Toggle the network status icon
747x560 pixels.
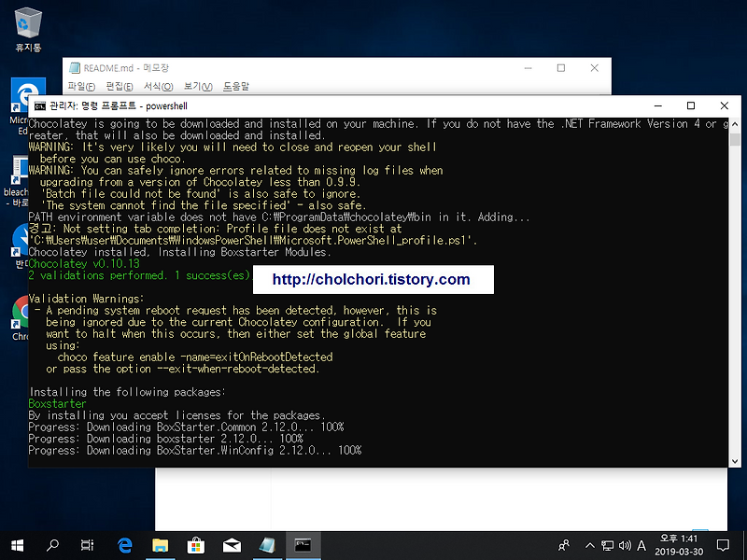(x=607, y=546)
